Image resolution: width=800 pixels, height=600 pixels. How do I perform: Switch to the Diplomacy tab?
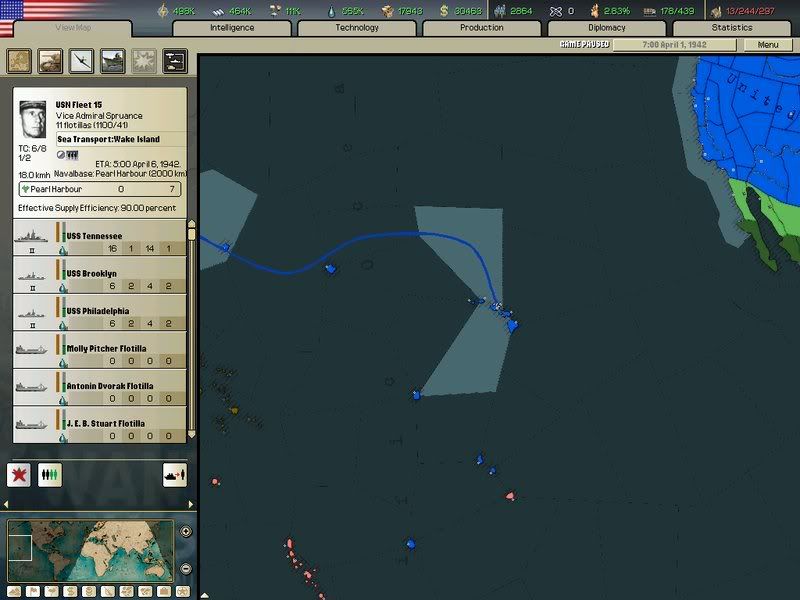(606, 28)
